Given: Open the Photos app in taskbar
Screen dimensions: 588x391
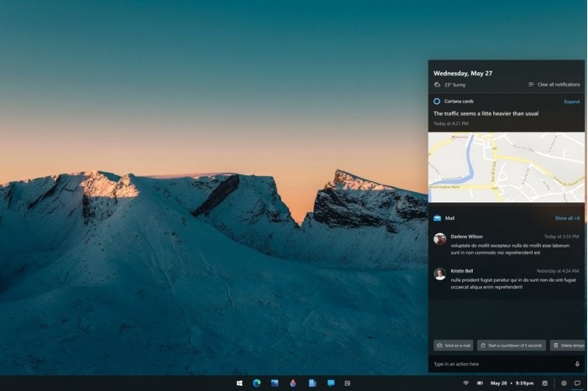Looking at the screenshot, I should [275, 383].
